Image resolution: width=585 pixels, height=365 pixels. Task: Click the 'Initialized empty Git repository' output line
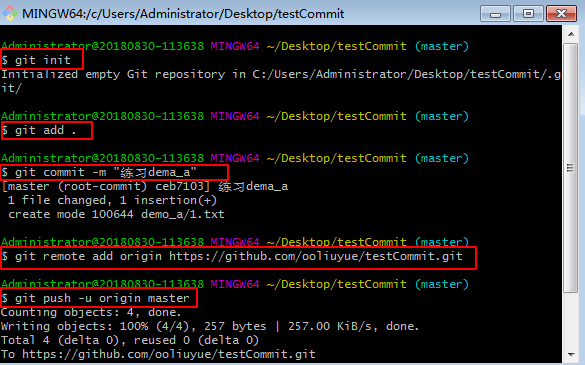281,81
